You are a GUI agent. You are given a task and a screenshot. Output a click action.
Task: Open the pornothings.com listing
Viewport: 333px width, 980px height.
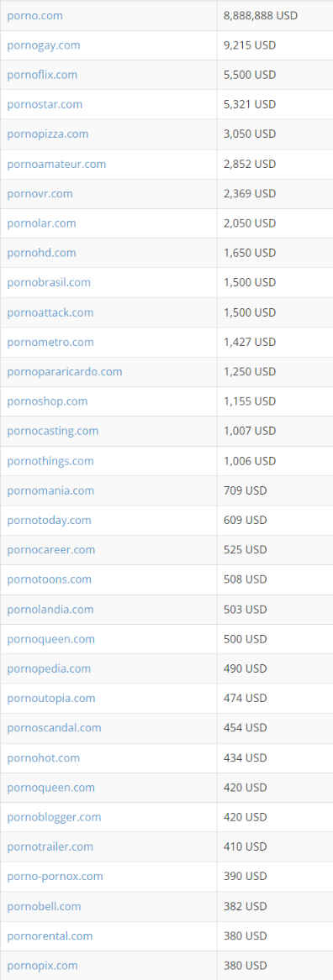click(50, 461)
